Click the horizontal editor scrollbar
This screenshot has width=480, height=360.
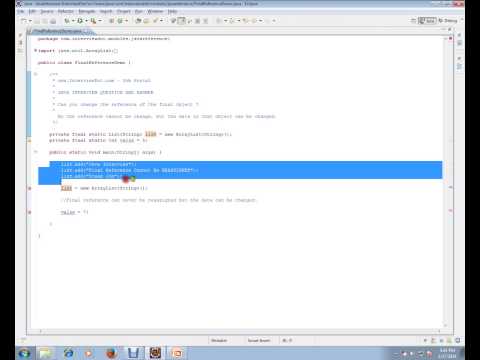240,331
